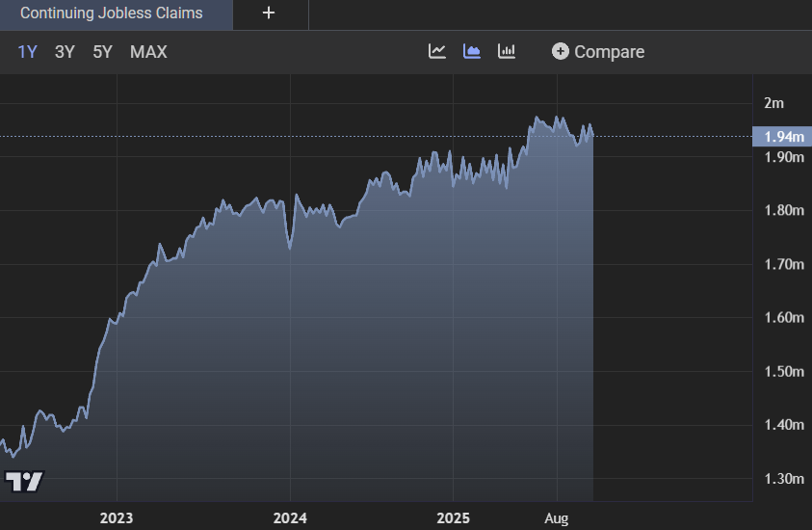Image resolution: width=812 pixels, height=530 pixels.
Task: Click the TradingView logo on the chart
Action: [24, 481]
